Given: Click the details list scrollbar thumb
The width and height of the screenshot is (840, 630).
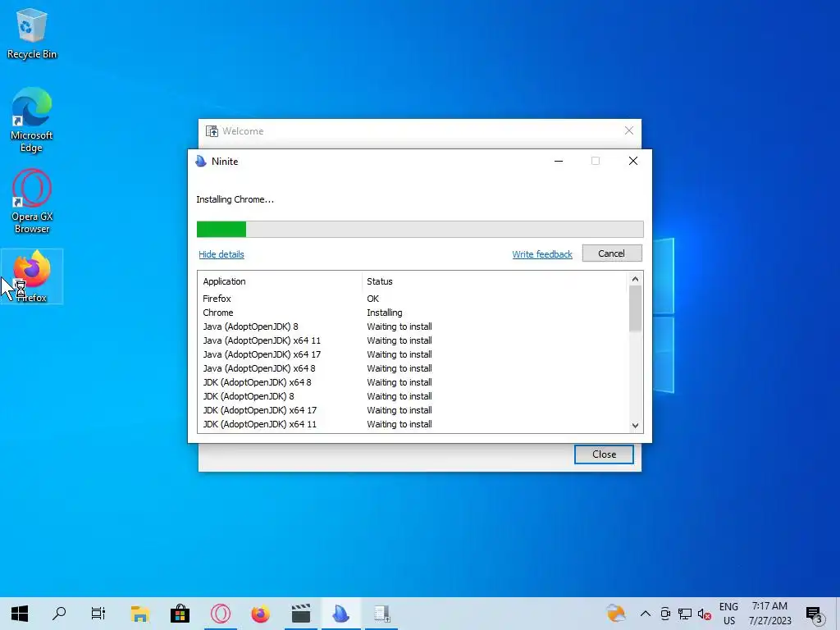Looking at the screenshot, I should coord(635,308).
